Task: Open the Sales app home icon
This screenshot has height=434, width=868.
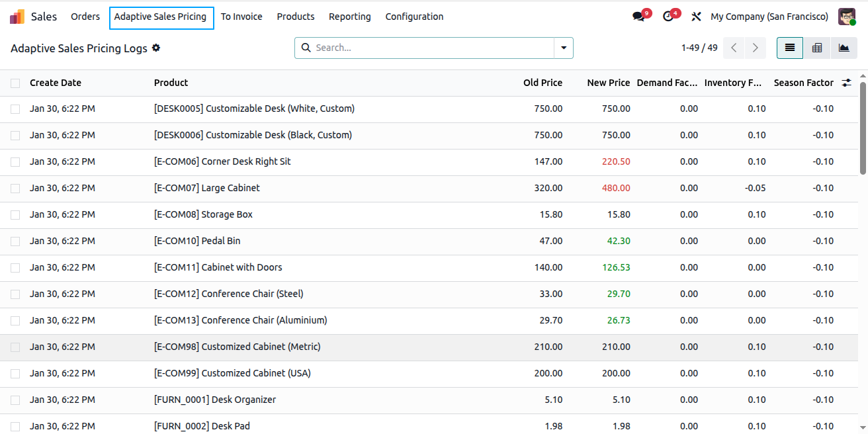Action: [x=17, y=17]
